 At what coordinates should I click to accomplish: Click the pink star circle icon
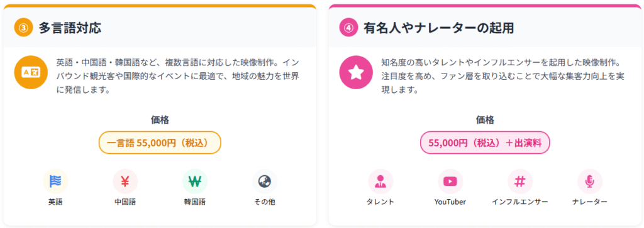coord(356,72)
